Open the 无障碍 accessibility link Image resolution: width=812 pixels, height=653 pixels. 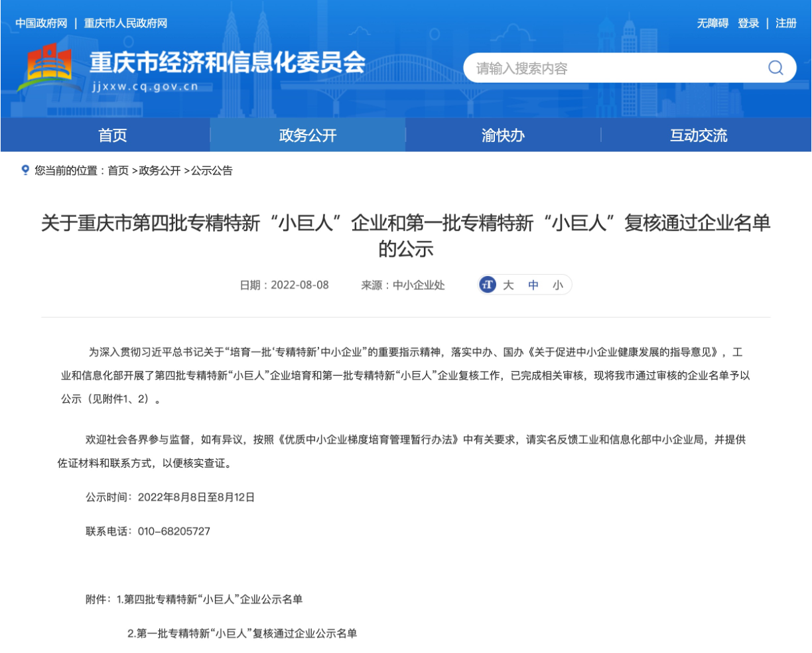pos(712,23)
